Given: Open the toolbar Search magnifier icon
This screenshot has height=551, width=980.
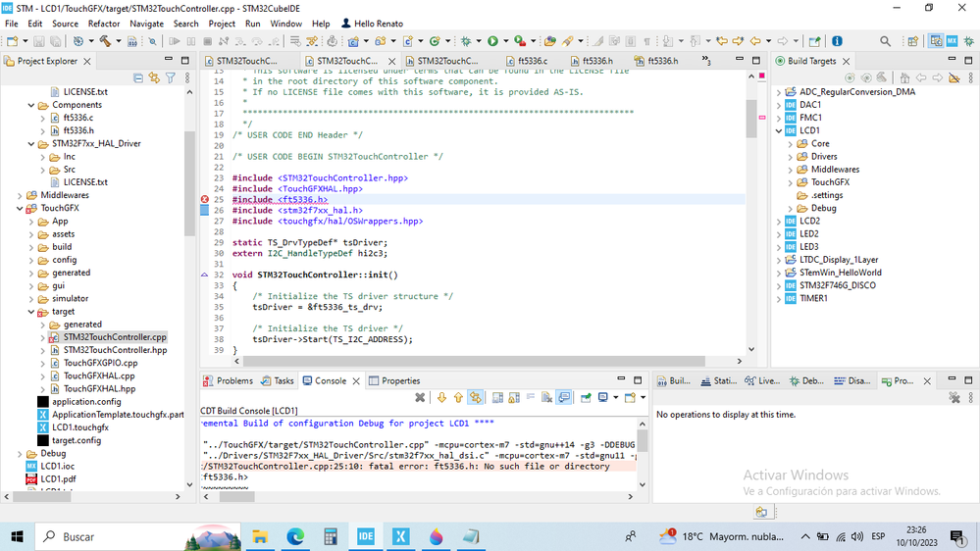Looking at the screenshot, I should pos(885,41).
